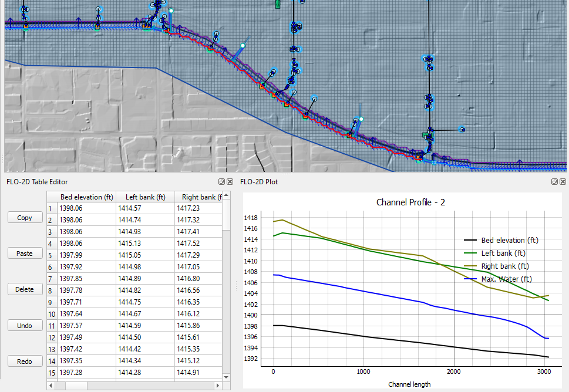Click the table's vertical scrollbar down arrow
The image size is (569, 392).
(226, 377)
